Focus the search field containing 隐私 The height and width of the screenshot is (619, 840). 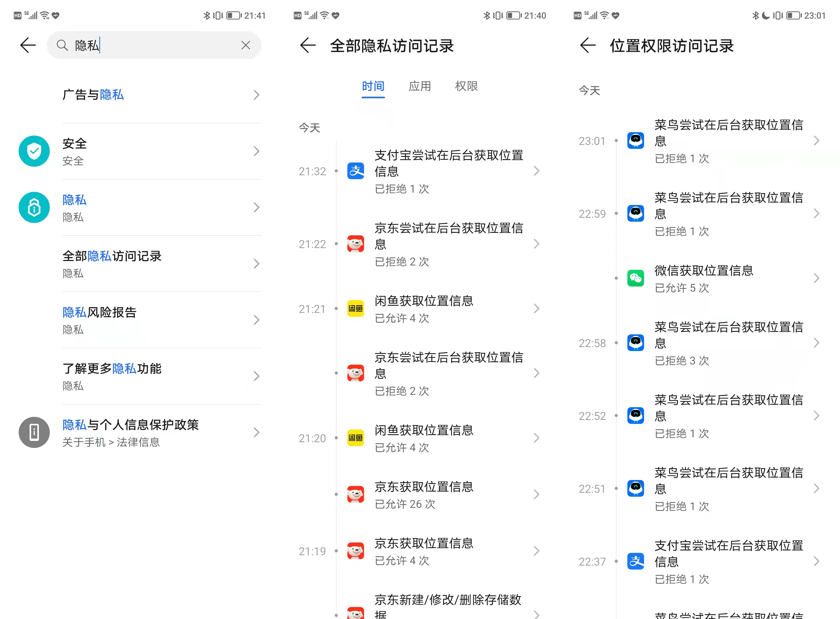[154, 45]
